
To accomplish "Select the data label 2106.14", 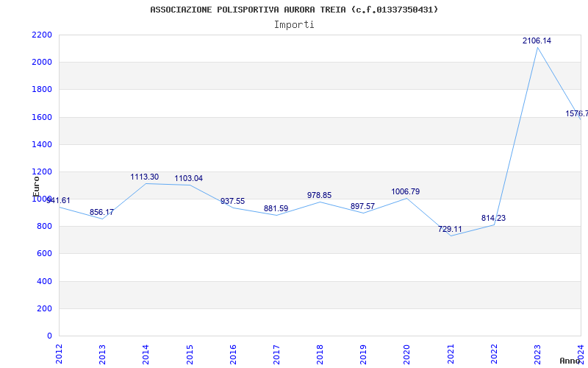I will (537, 41).
